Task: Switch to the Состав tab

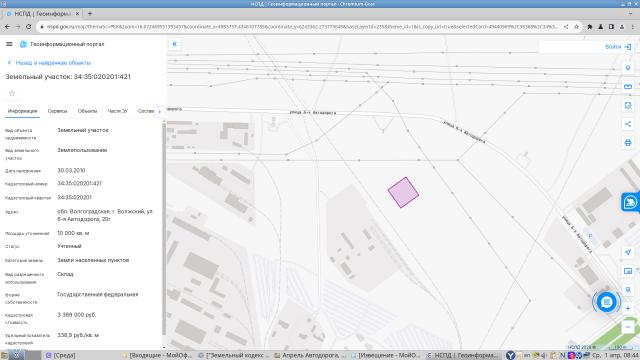Action: pos(146,111)
